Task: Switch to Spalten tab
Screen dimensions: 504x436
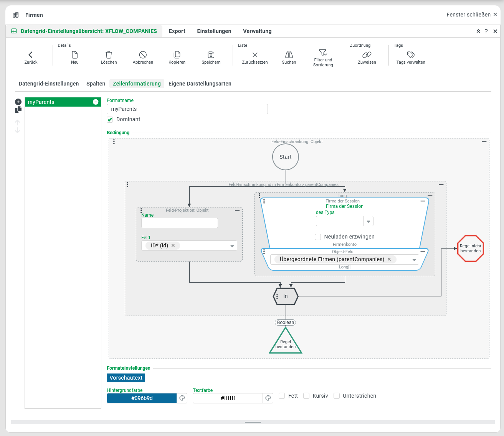Action: (96, 84)
